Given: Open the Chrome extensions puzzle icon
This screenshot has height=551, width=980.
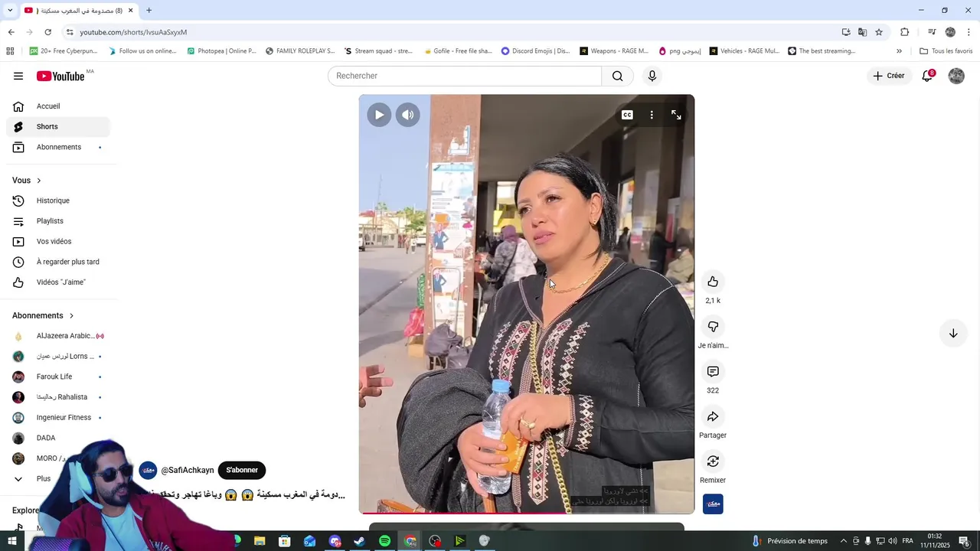Looking at the screenshot, I should click(904, 32).
